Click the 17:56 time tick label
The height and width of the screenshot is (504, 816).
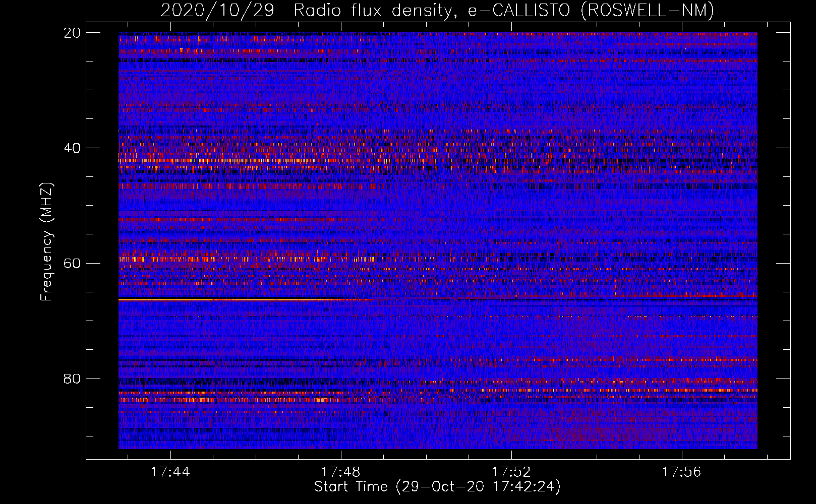tap(682, 472)
